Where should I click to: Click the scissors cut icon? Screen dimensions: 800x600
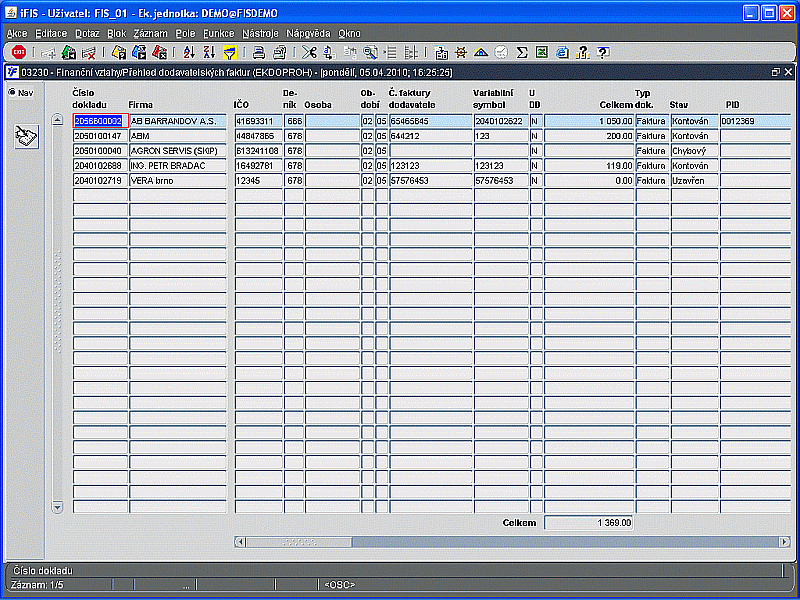coord(308,52)
